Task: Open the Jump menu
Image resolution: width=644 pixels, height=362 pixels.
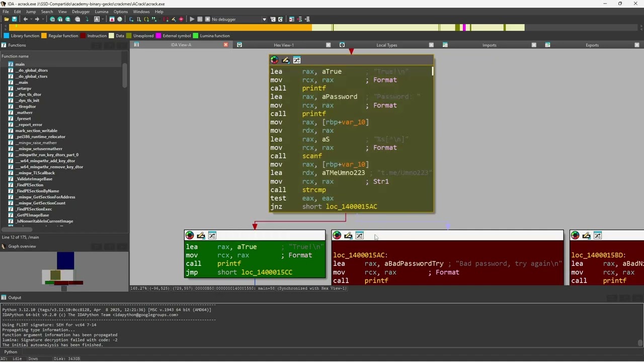Action: point(31,12)
